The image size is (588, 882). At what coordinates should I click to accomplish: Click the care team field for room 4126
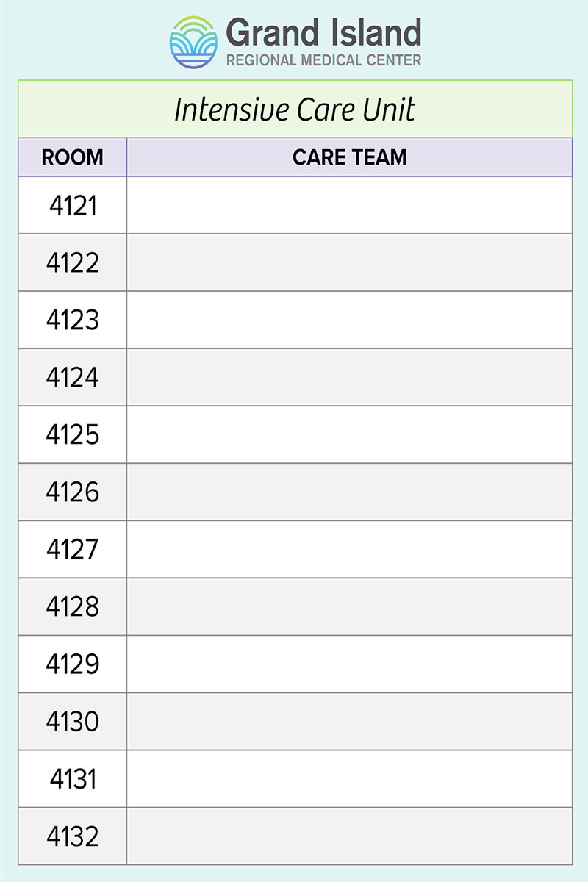coord(350,492)
